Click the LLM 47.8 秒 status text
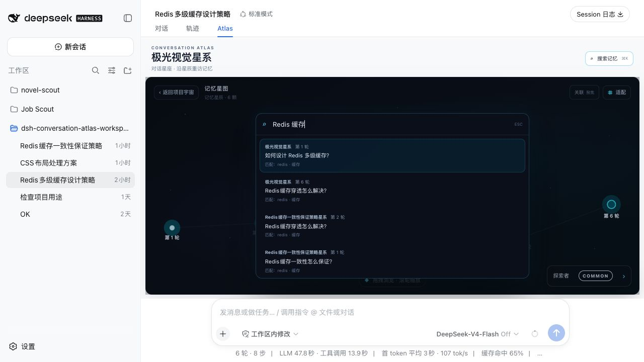644x362 pixels. point(297,353)
